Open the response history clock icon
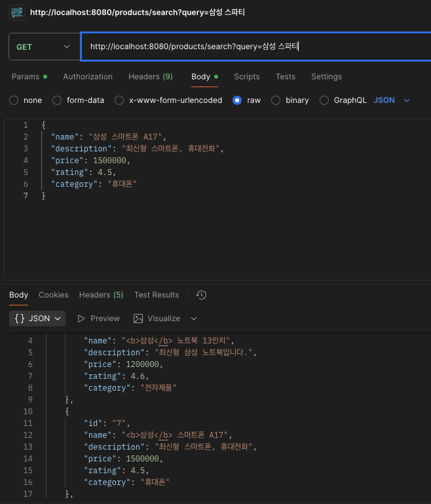The image size is (431, 504). point(201,295)
